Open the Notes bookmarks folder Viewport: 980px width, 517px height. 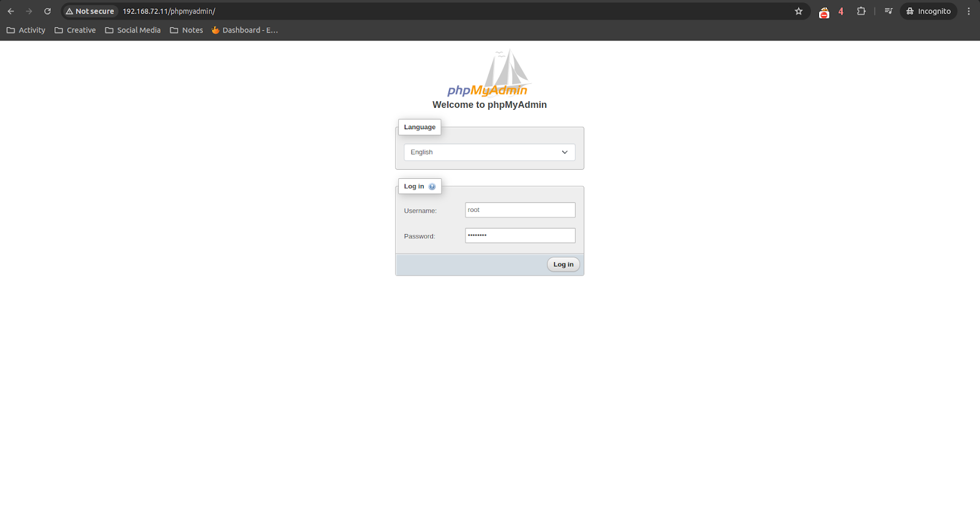(x=186, y=30)
